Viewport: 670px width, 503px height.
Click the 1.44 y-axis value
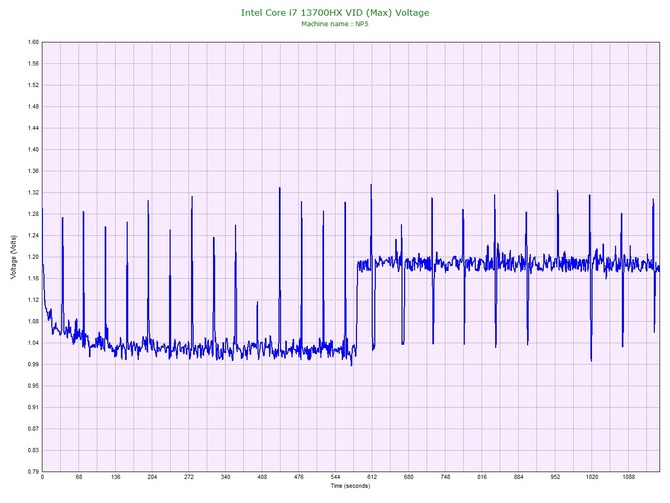[x=33, y=128]
